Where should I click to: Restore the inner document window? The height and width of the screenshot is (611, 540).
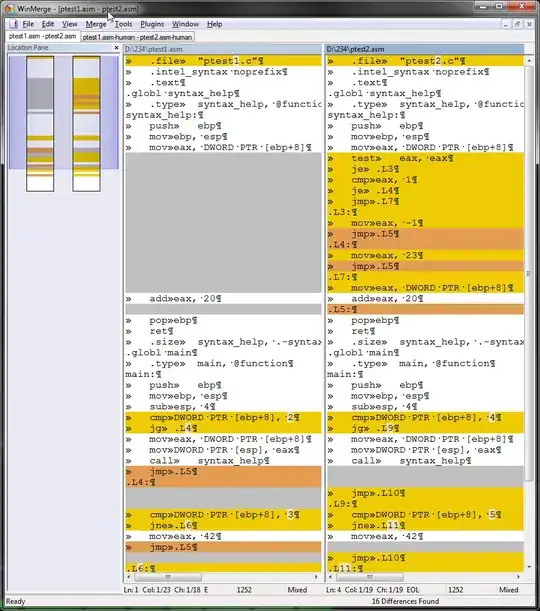coord(517,24)
